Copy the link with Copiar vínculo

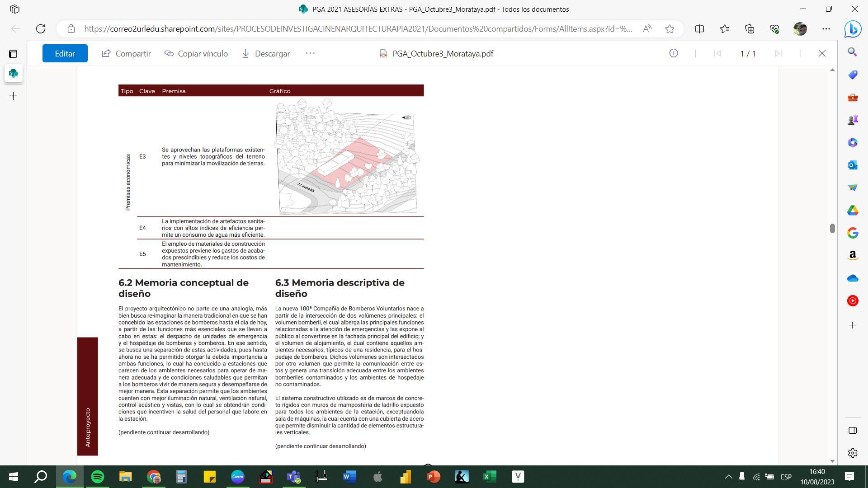point(196,53)
